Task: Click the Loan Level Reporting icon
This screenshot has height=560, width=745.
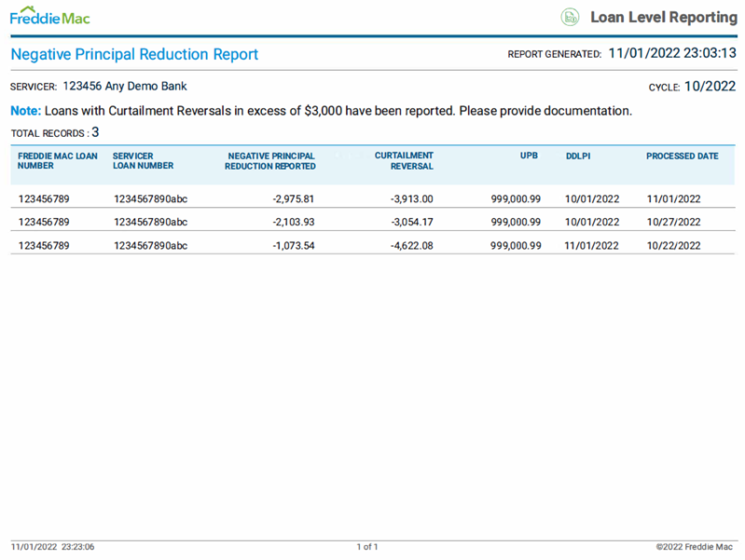Action: pos(570,17)
